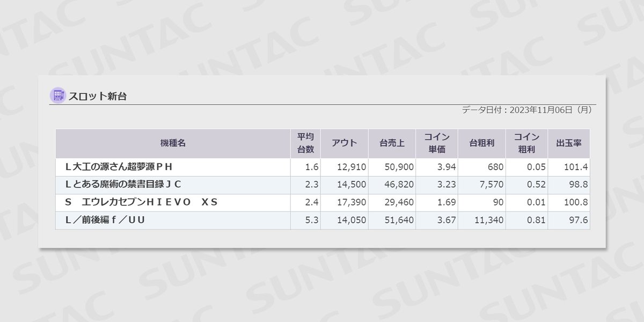Select machine name Ｌ大工の源さん超夢源ＰＨ
The image size is (644, 322).
click(x=119, y=167)
